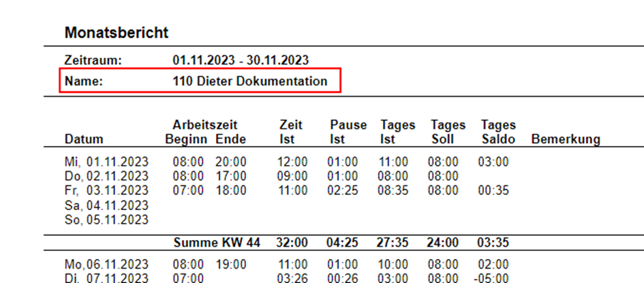Click the Datum column header
The width and height of the screenshot is (644, 283).
click(84, 139)
